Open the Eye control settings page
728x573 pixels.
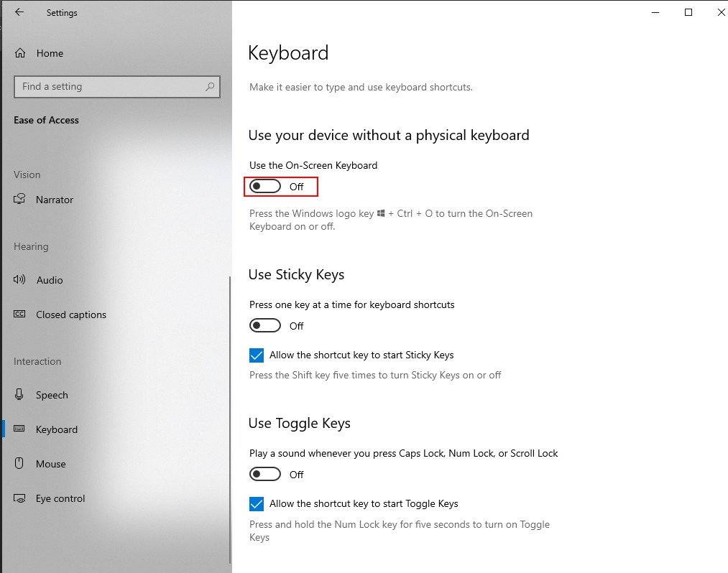click(x=60, y=498)
